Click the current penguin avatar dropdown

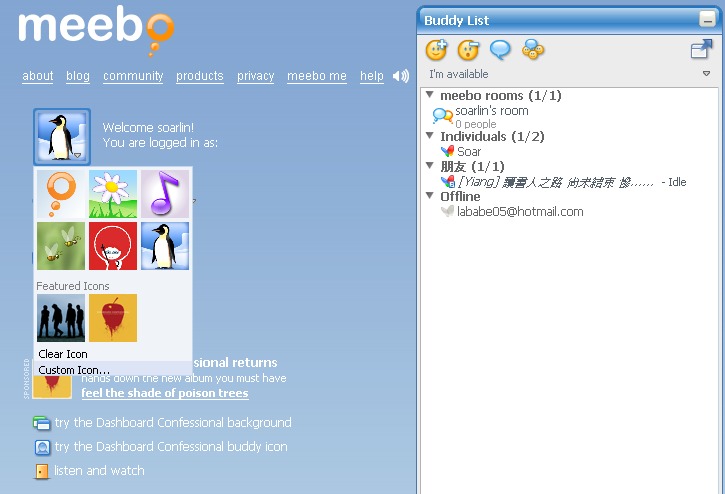61,137
